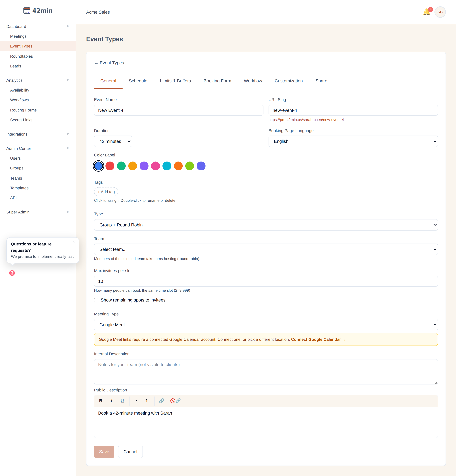Screen dimensions: 456x476
Task: Click the Max invitees per slot field
Action: coord(266,281)
